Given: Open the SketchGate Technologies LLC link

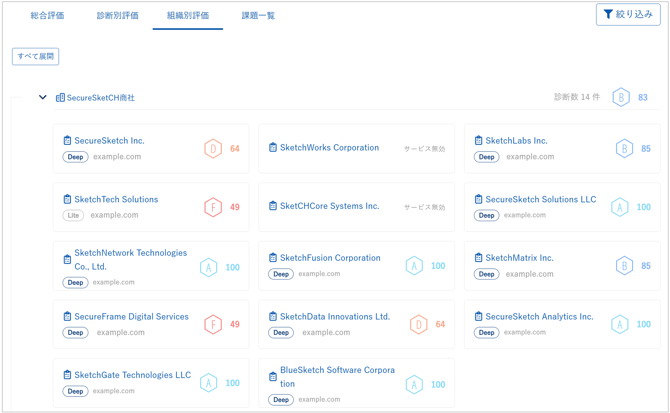Looking at the screenshot, I should (x=132, y=375).
